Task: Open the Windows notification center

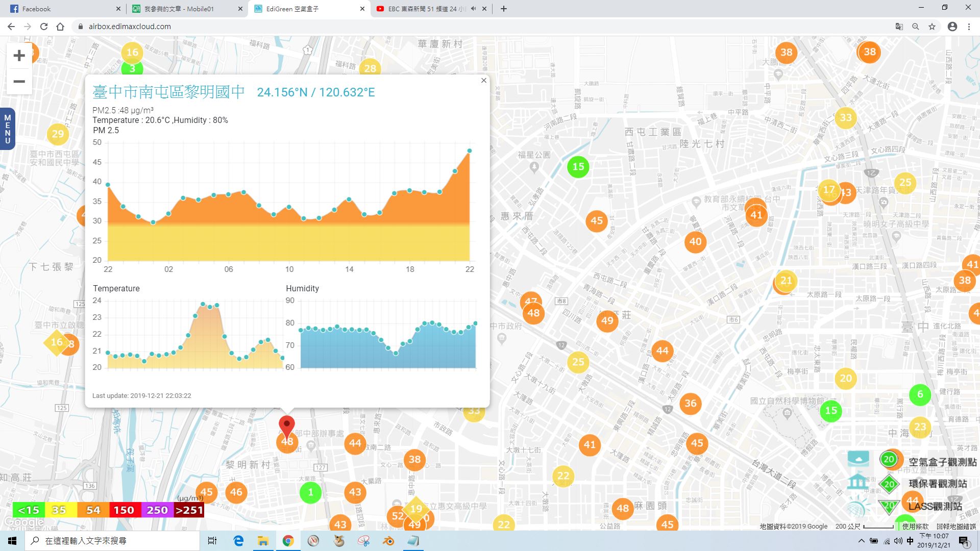Action: click(964, 541)
